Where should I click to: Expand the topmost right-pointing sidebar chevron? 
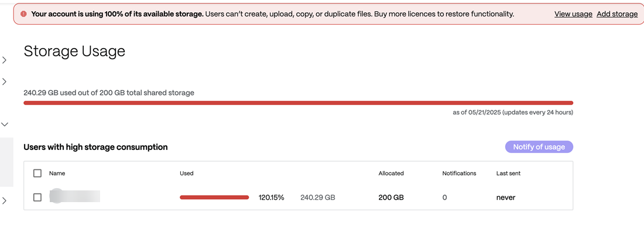point(5,60)
